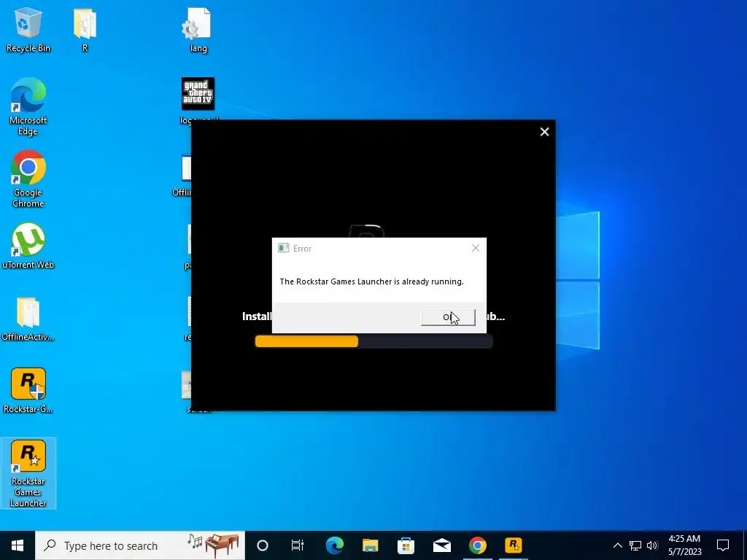Open volume control tray icon
The height and width of the screenshot is (560, 747).
pyautogui.click(x=652, y=545)
